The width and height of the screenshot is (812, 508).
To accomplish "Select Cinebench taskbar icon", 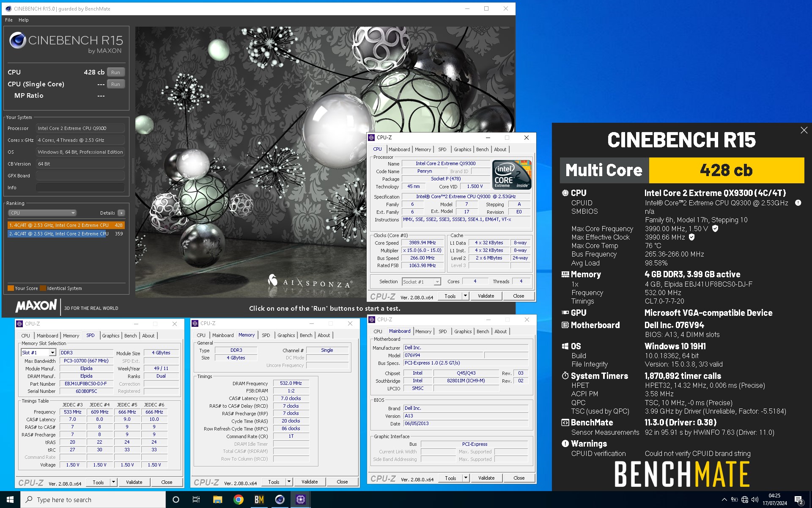I will [280, 500].
